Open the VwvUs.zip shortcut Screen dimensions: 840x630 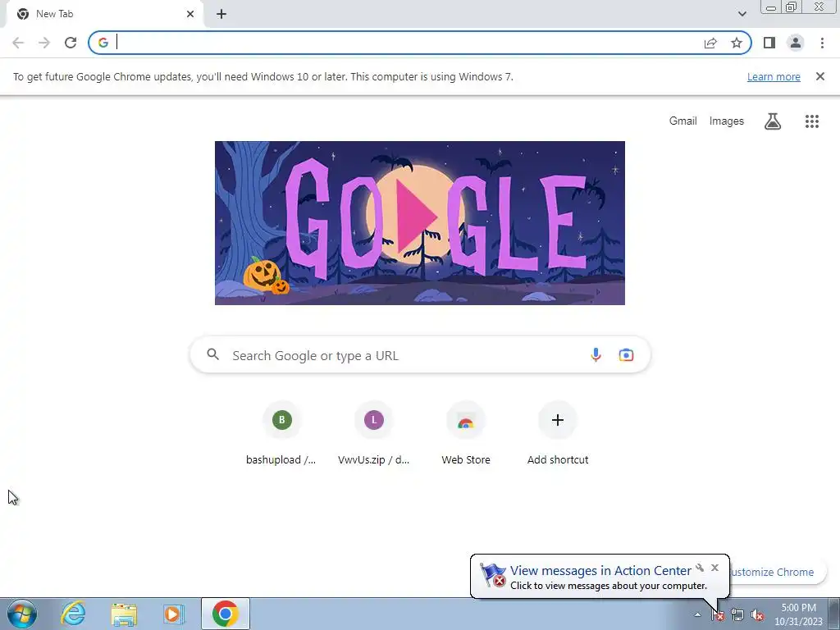[373, 434]
